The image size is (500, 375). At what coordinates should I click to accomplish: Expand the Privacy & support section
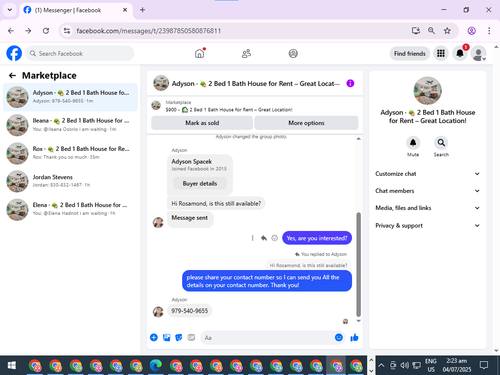427,226
